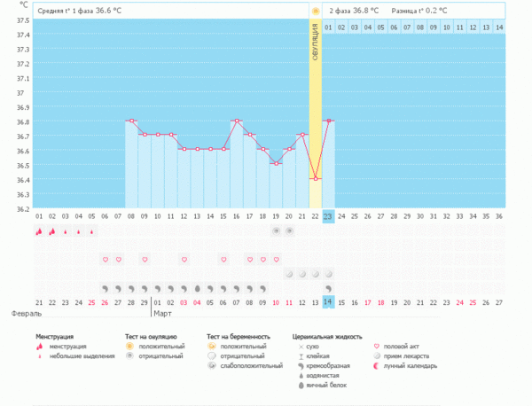The image size is (532, 406).
Task: Click the heart icon on cycle day 15
Action: click(223, 260)
